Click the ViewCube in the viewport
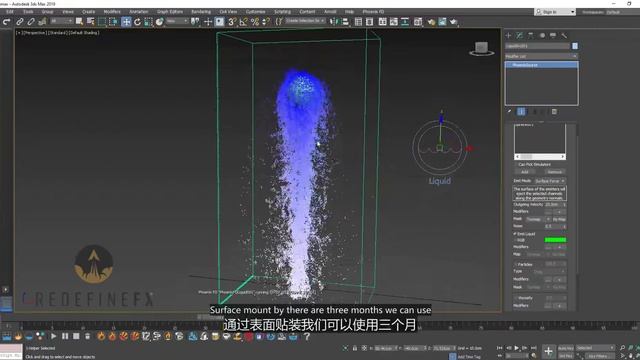 482,49
